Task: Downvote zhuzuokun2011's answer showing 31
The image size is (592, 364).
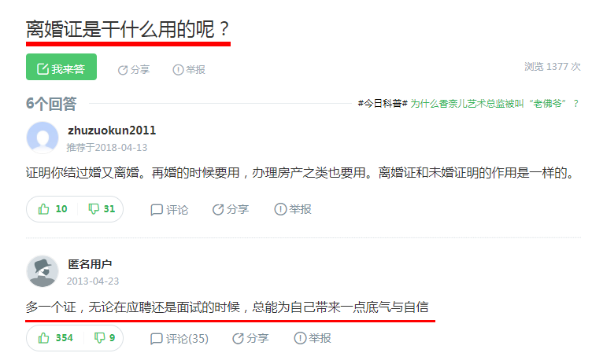Action: coord(102,209)
